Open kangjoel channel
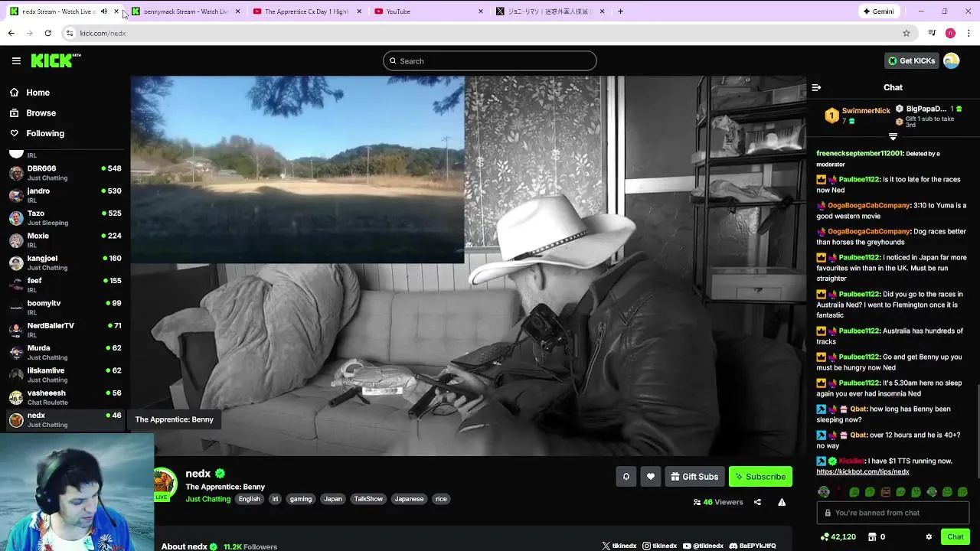The height and width of the screenshot is (551, 980). (x=65, y=262)
